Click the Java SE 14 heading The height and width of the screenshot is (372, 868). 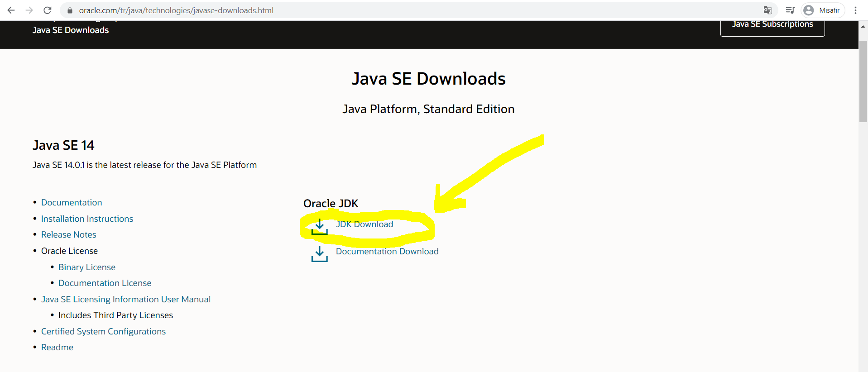coord(63,145)
